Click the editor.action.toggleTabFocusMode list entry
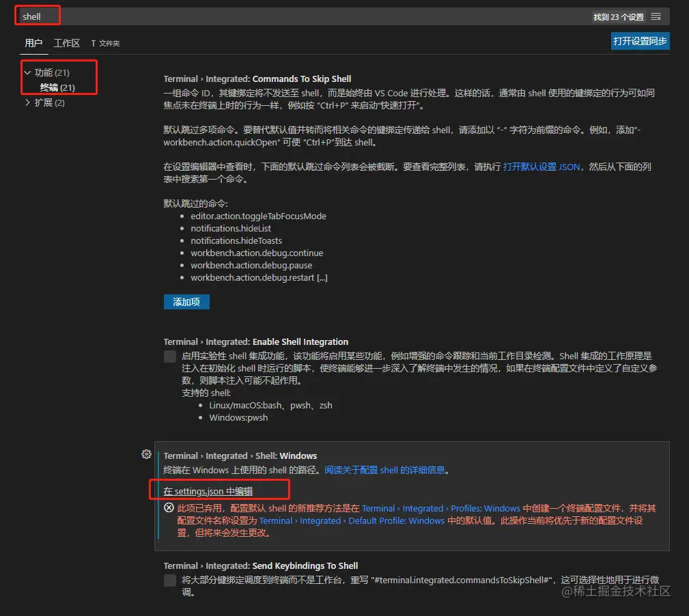The width and height of the screenshot is (689, 616). pyautogui.click(x=258, y=216)
